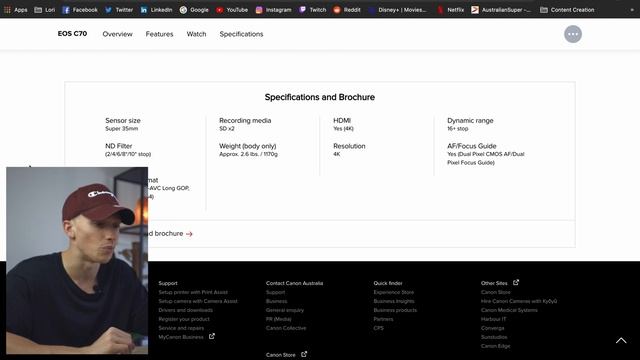
Task: Open Canon Collective link
Action: [x=286, y=328]
